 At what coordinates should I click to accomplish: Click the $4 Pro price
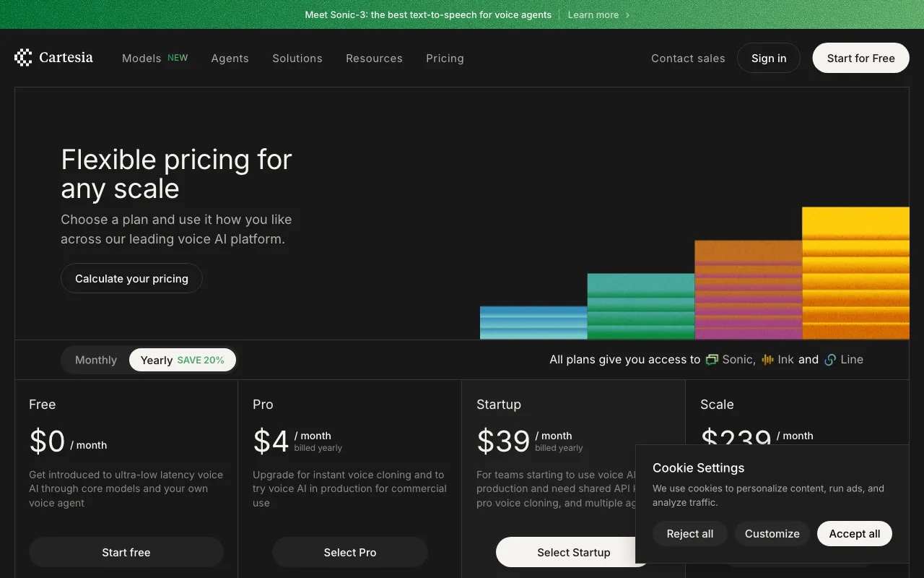coord(271,441)
